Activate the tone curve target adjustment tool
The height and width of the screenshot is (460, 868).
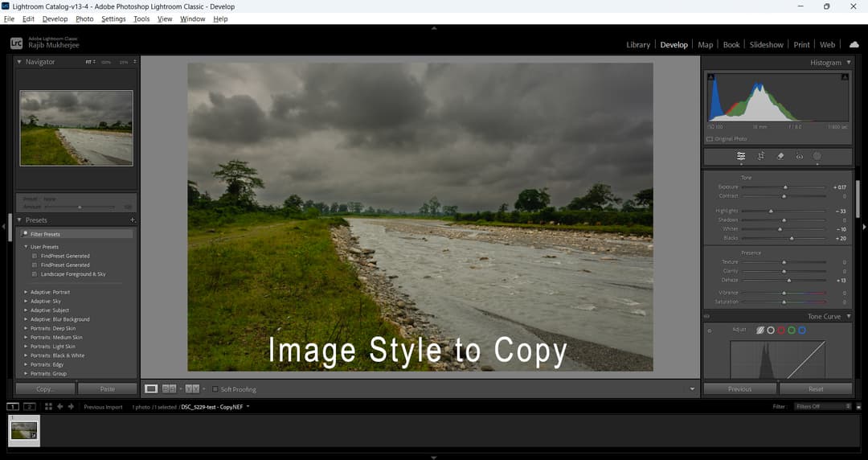pos(710,331)
